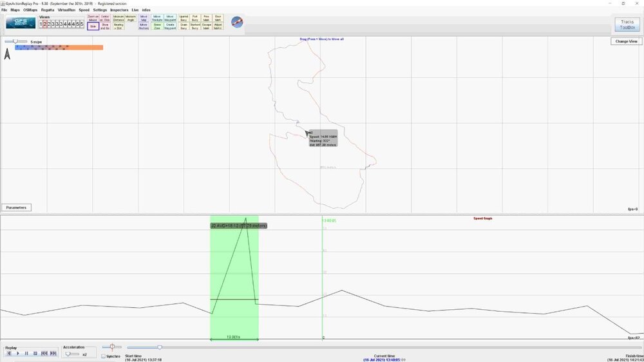Open the Parameters panel button
Image resolution: width=644 pixels, height=362 pixels.
(16, 207)
